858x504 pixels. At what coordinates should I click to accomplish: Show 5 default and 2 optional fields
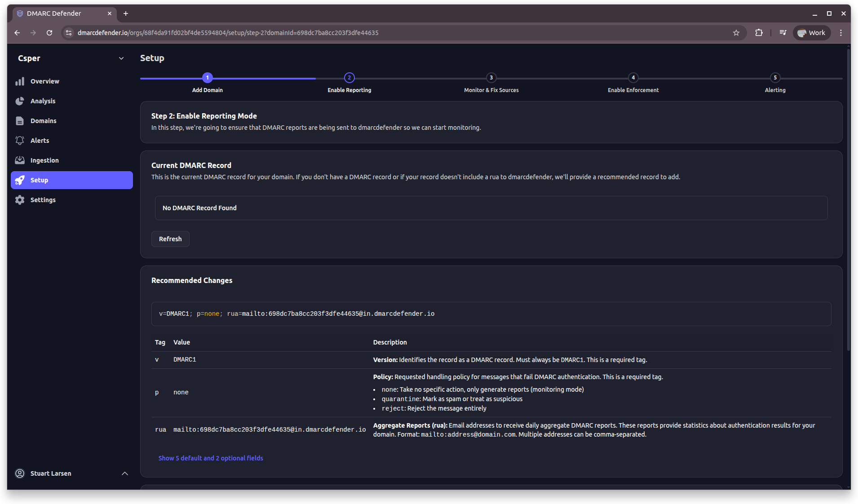pos(210,458)
